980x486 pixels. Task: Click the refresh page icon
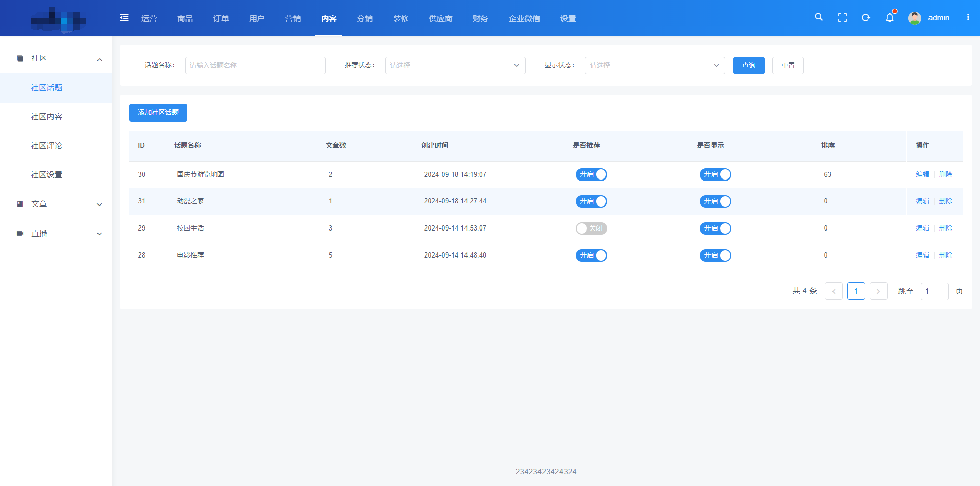click(866, 18)
